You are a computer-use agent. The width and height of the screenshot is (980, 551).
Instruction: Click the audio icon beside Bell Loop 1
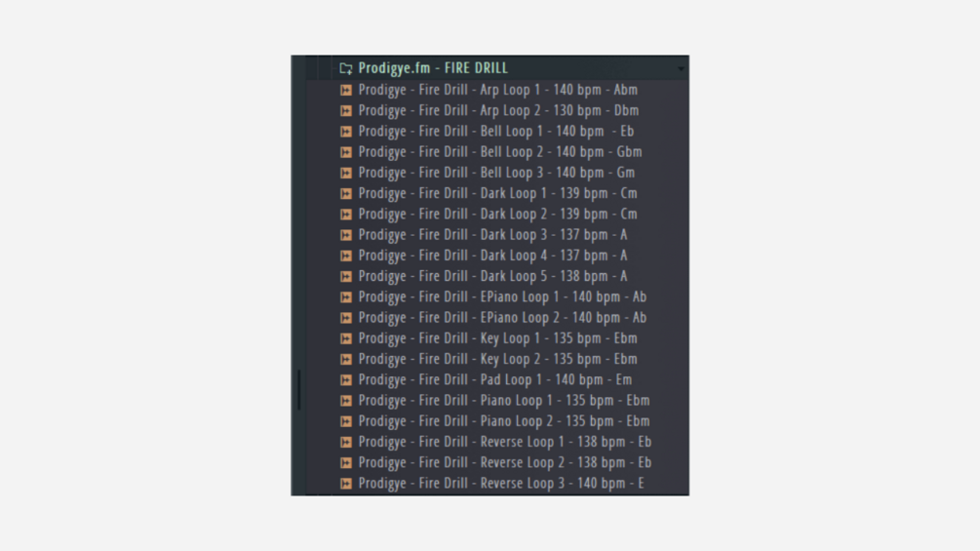coord(345,132)
